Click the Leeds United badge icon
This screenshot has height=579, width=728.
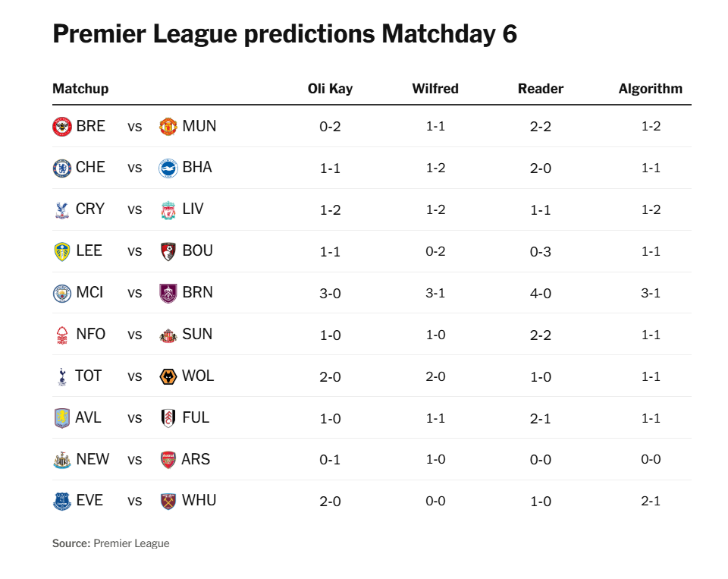[62, 252]
